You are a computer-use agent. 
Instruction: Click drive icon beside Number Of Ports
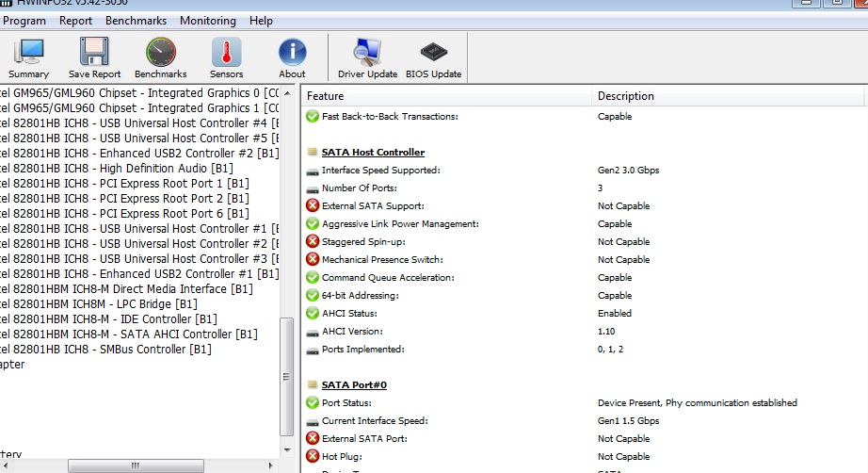point(313,189)
